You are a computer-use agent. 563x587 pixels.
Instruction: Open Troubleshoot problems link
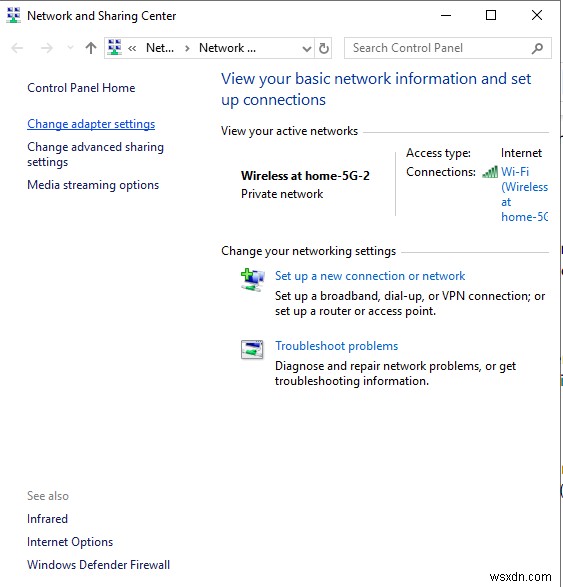click(337, 346)
